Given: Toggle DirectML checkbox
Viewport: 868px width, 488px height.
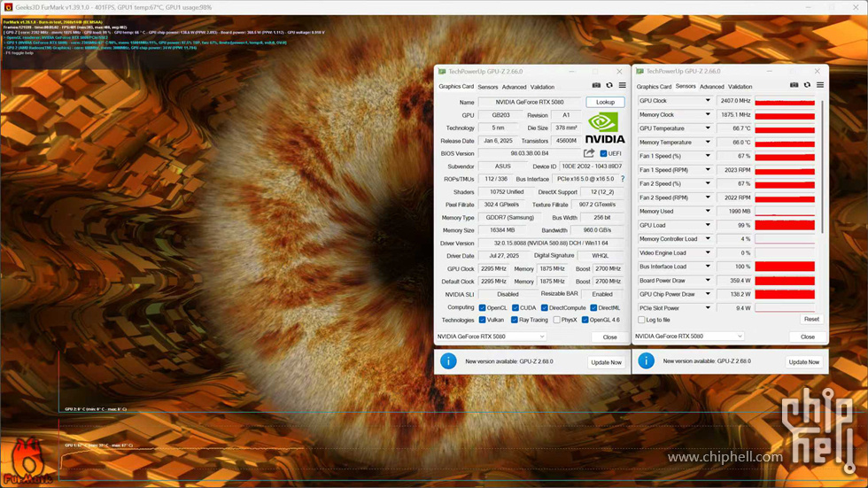Looking at the screenshot, I should click(593, 307).
